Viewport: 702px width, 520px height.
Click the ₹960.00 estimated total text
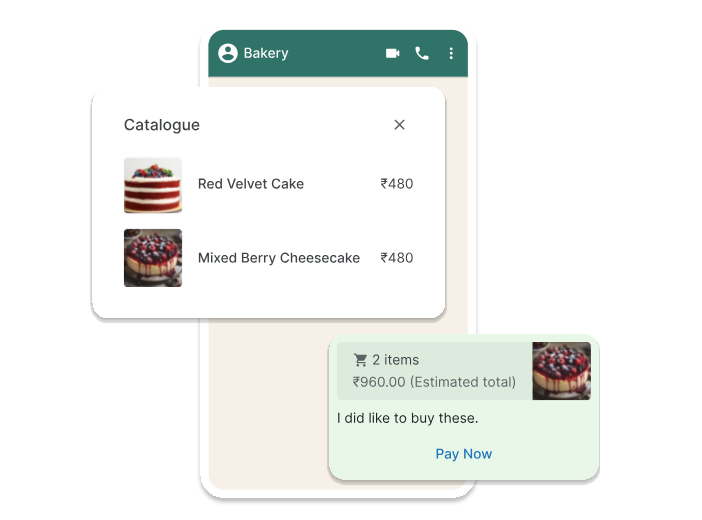click(434, 382)
